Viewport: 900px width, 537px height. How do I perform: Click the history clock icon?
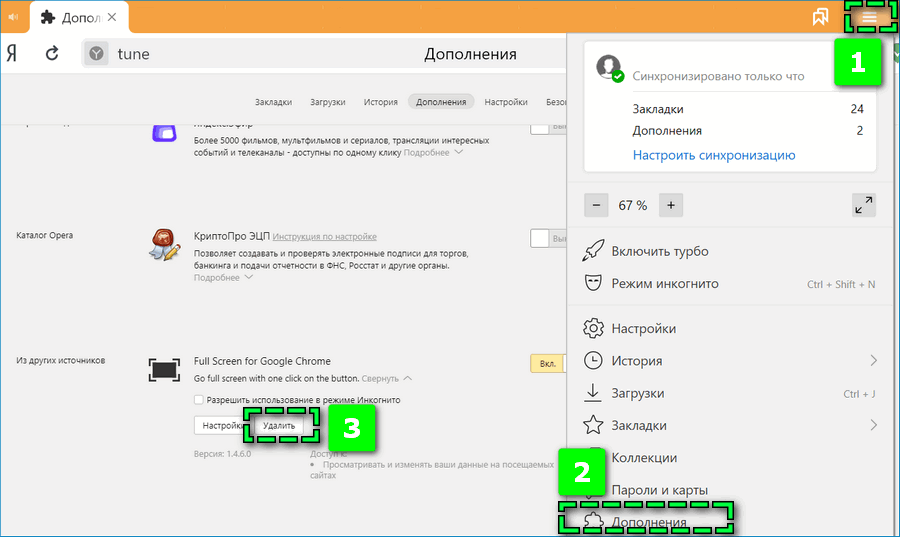pyautogui.click(x=593, y=360)
